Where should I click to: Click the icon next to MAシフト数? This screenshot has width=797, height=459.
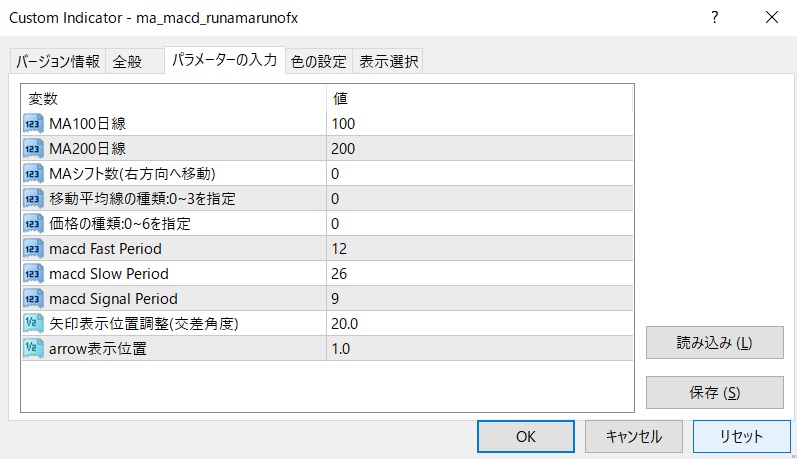33,174
